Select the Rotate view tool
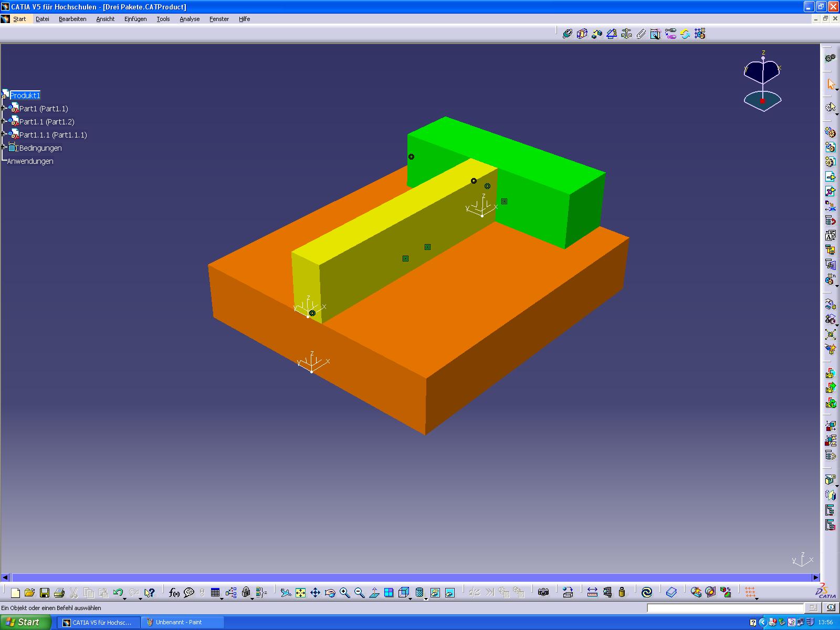The image size is (840, 630). coord(330,593)
